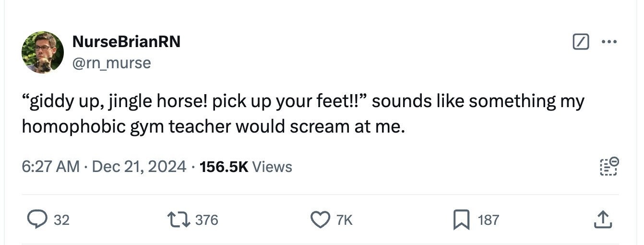Open the 156.5K Views analytics
644x245 pixels.
pos(245,167)
